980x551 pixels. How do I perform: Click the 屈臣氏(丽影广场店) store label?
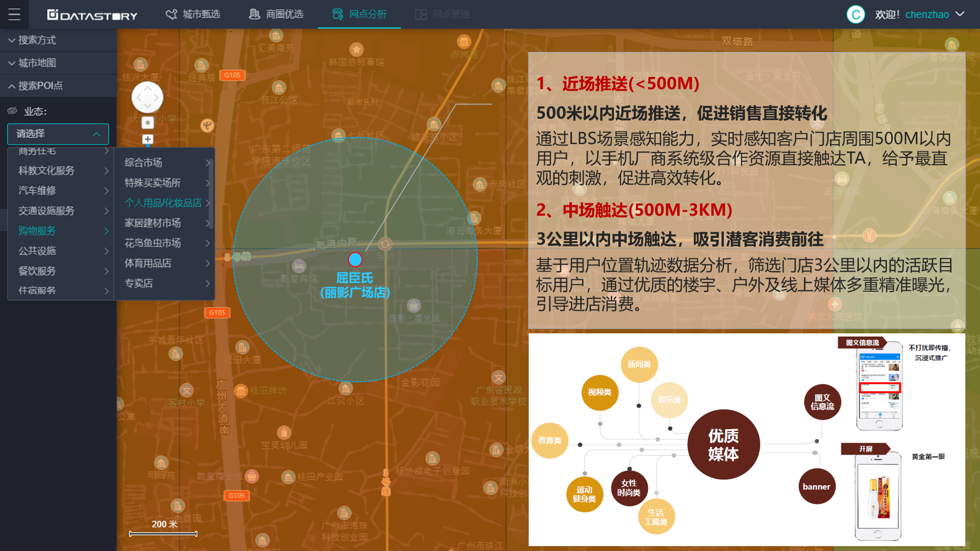(x=355, y=285)
